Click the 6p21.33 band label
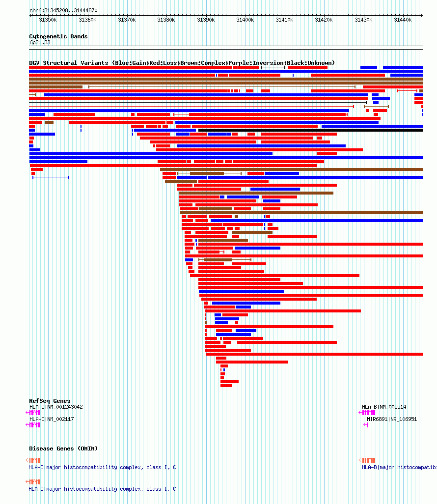 (x=40, y=42)
